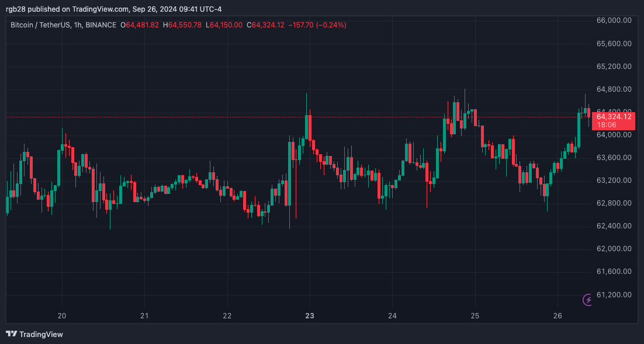Click the 23 date label on time axis
The image size is (644, 344).
[x=309, y=315]
